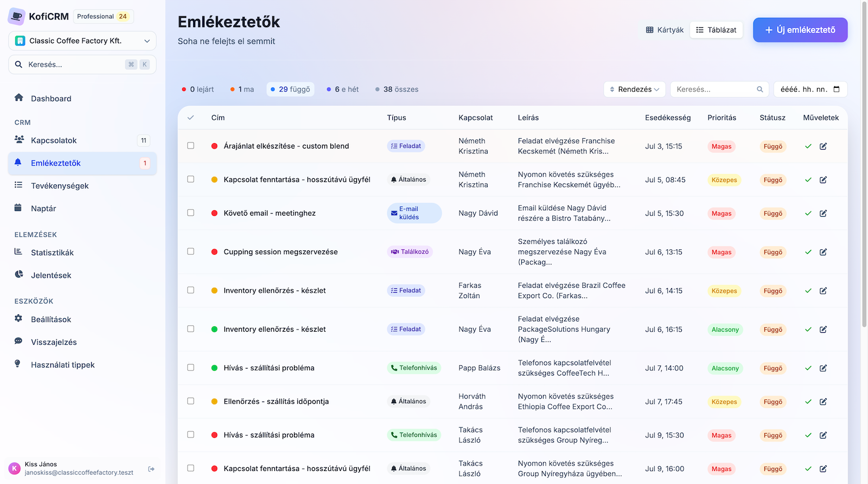868x484 pixels.
Task: Filter by 29 függő reminders
Action: click(290, 89)
